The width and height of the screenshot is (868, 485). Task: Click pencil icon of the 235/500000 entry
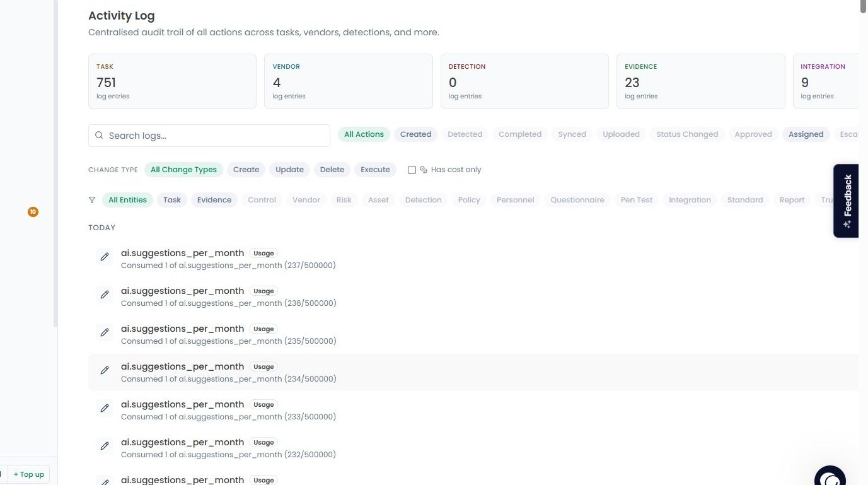pyautogui.click(x=105, y=332)
